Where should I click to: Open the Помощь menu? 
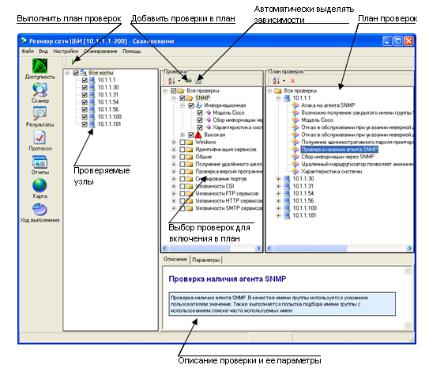click(132, 51)
